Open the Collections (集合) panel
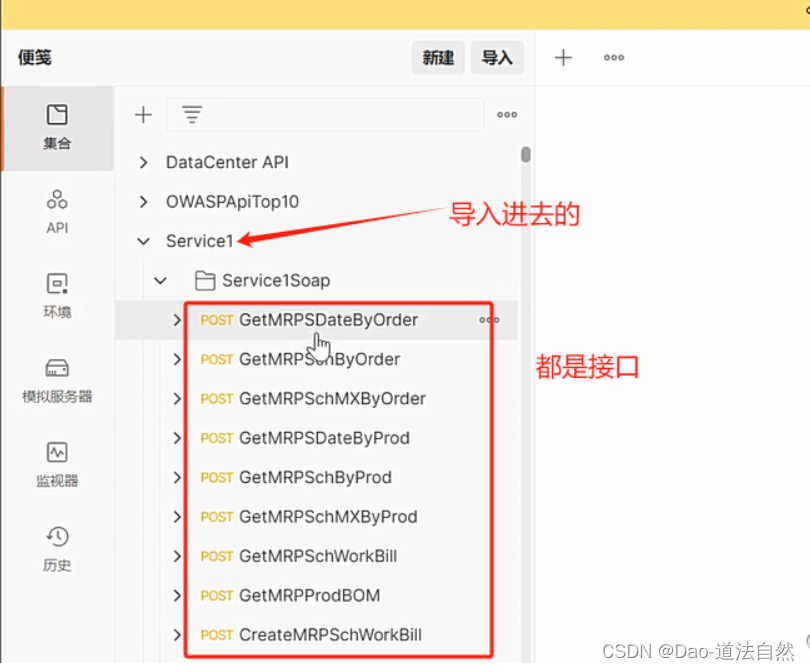The image size is (810, 671). [x=57, y=128]
